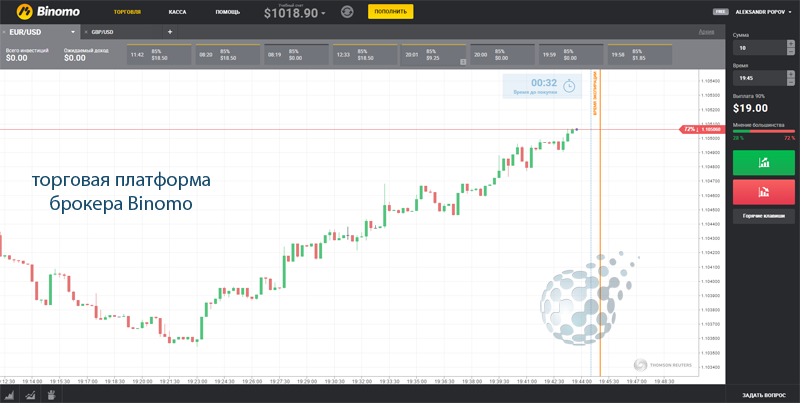
Task: Open the drawing tools pencil cup icon
Action: click(x=51, y=394)
